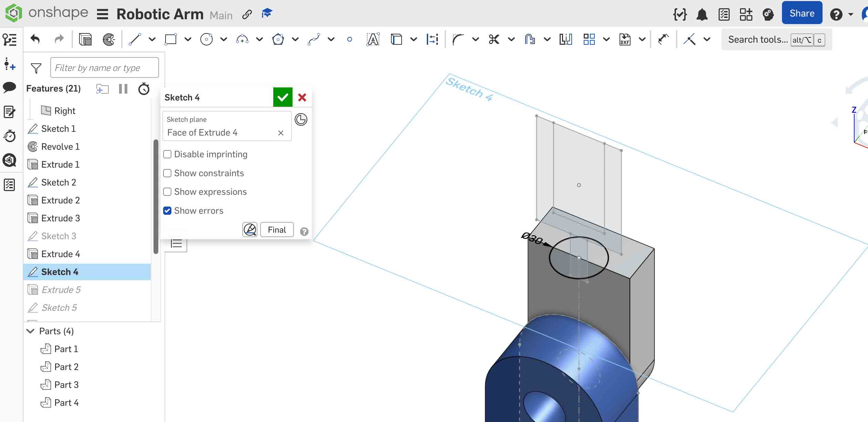Open the Onshape document menu
Screen dimensions: 868x422
pyautogui.click(x=102, y=14)
